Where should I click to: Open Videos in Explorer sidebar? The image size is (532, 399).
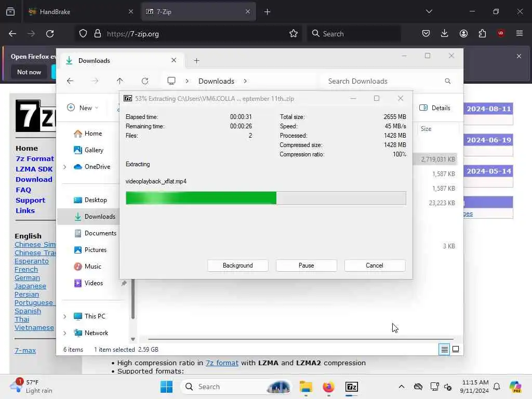point(88,283)
